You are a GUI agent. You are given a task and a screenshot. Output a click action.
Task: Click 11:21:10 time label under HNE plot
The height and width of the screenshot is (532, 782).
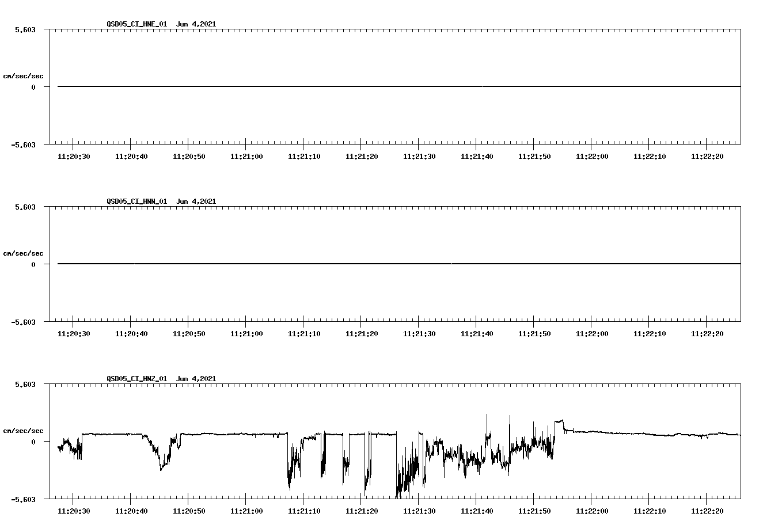[304, 157]
